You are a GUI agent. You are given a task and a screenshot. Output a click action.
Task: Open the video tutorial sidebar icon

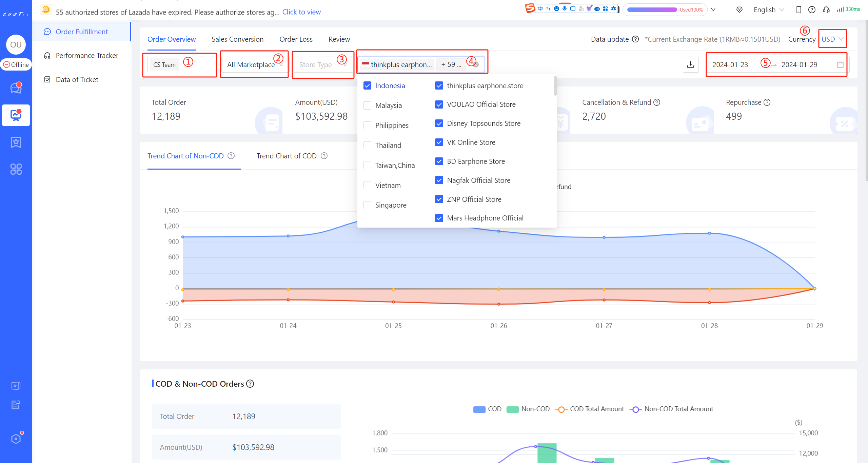coord(16,386)
